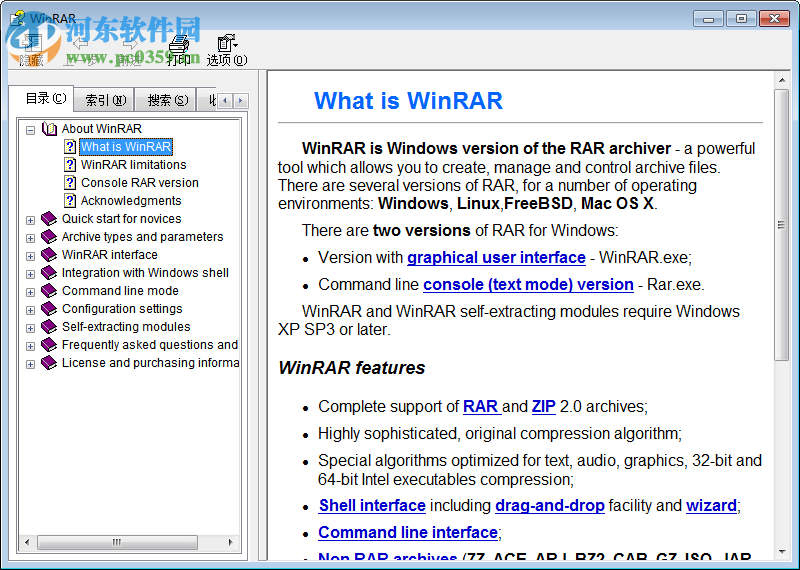Switch to the 目录 (Contents) tab

(42, 98)
